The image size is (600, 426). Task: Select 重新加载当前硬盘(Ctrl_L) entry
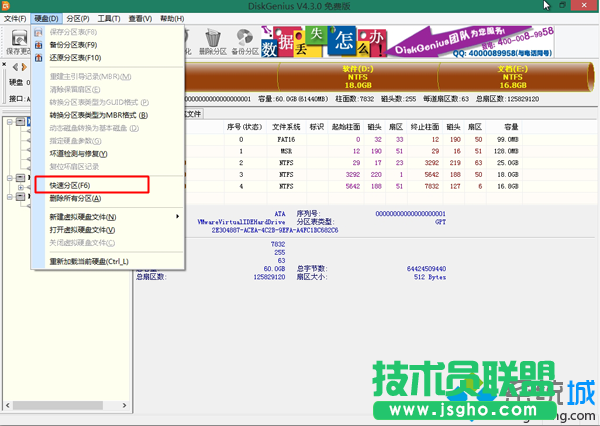coord(89,262)
